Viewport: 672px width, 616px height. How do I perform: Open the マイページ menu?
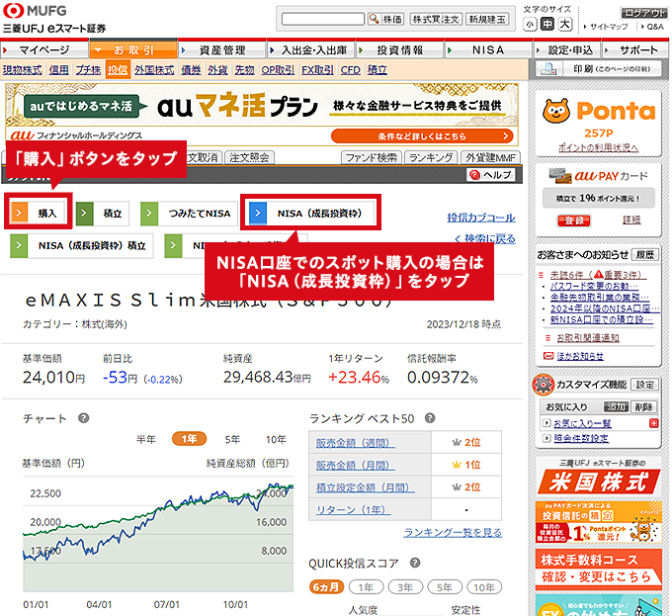pos(44,50)
